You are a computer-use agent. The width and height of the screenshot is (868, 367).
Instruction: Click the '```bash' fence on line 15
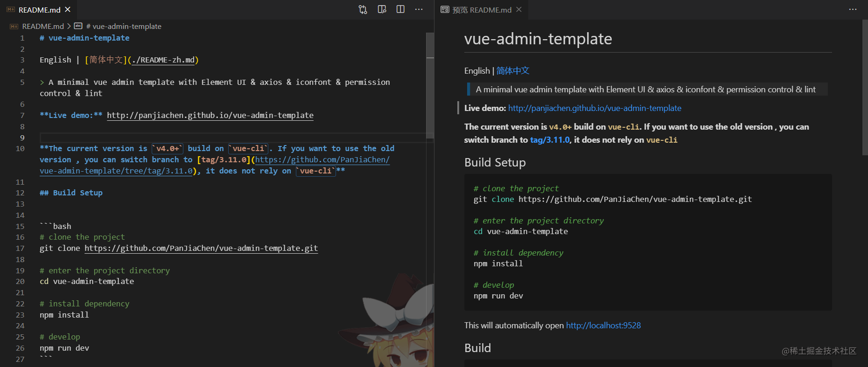tap(56, 226)
